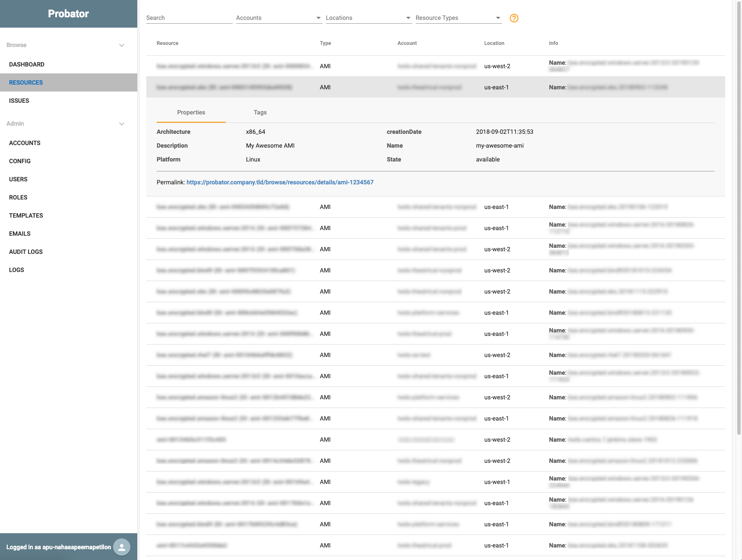The height and width of the screenshot is (560, 742).
Task: Open the Resource Types filter dropdown
Action: click(458, 18)
